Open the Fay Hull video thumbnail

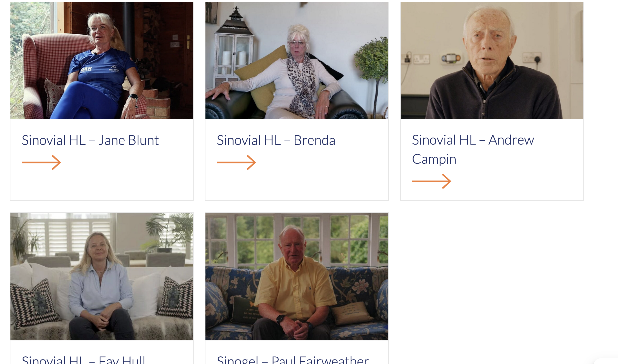[102, 277]
